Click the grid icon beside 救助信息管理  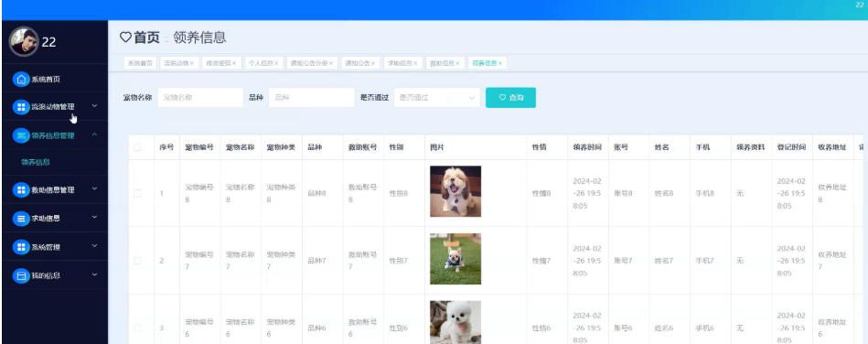pyautogui.click(x=21, y=190)
